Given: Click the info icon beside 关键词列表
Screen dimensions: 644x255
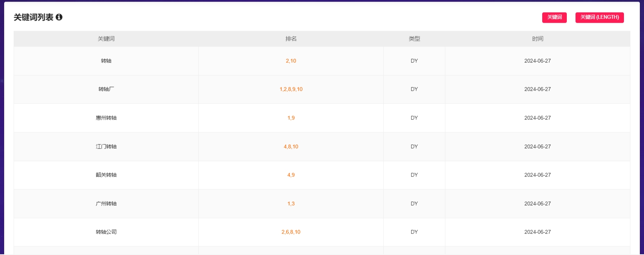Looking at the screenshot, I should (x=59, y=17).
